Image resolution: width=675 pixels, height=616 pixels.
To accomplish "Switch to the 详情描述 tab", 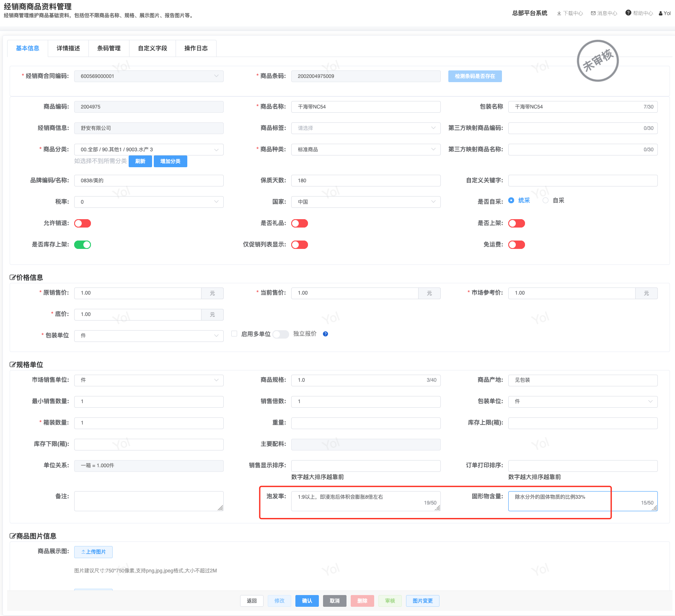I will pyautogui.click(x=68, y=48).
